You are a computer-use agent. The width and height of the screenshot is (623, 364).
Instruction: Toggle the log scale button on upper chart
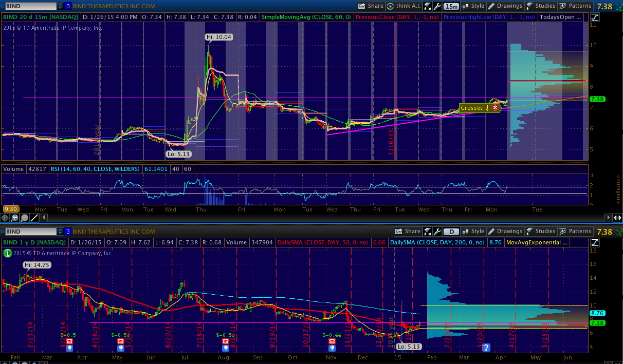click(595, 17)
